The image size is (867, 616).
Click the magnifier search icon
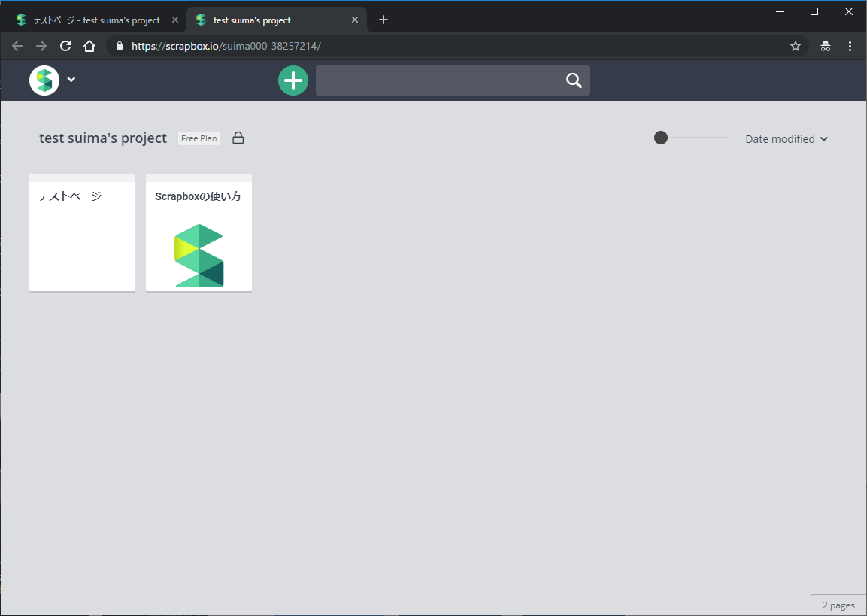574,80
